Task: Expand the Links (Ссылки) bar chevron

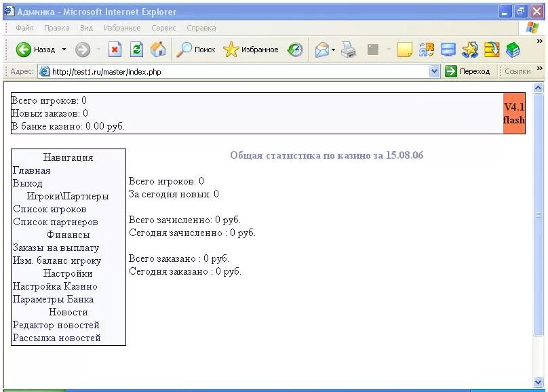Action: pos(540,68)
